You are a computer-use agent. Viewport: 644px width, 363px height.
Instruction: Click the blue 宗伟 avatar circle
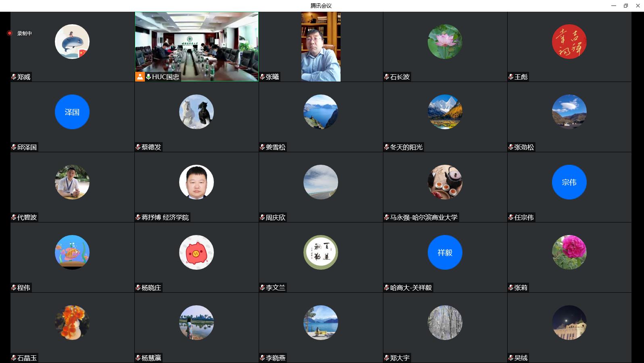click(569, 182)
